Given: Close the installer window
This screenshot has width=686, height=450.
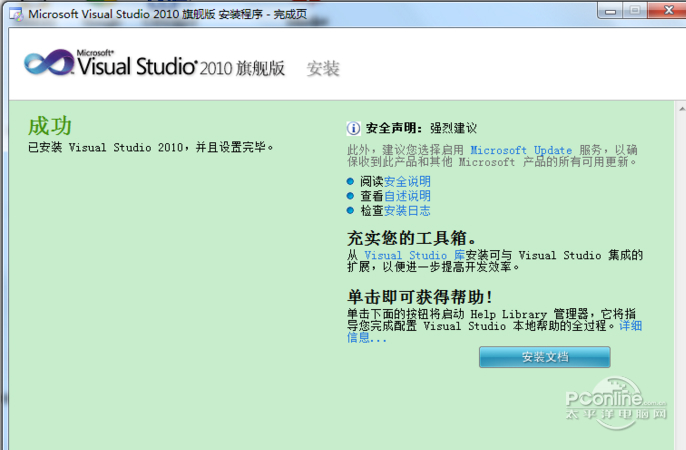Looking at the screenshot, I should click(x=668, y=10).
